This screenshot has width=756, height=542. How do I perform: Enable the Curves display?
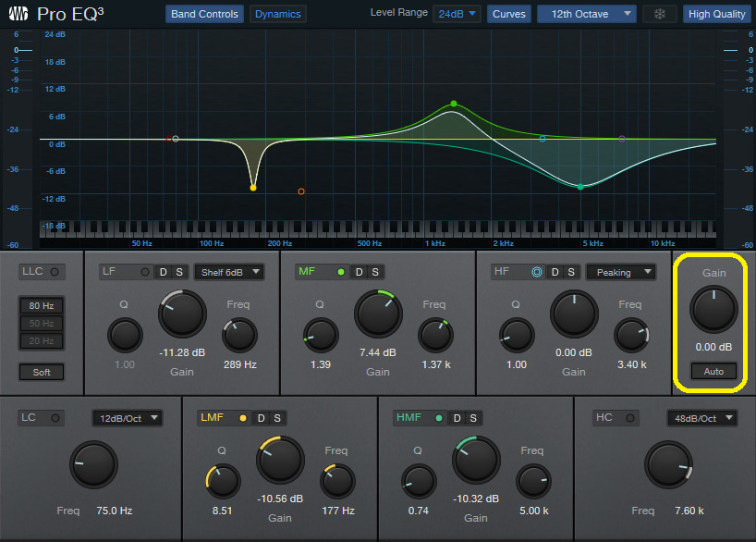click(509, 14)
